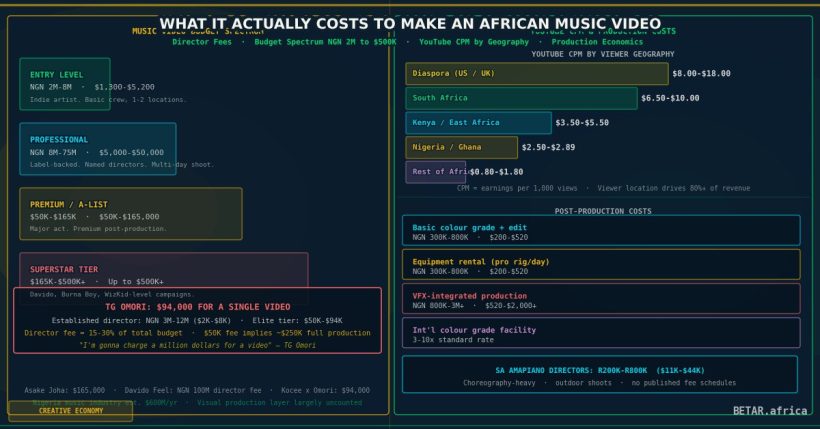Click the NGN 800K-3M+ VFX price line
This screenshot has width=820, height=429.
point(474,306)
